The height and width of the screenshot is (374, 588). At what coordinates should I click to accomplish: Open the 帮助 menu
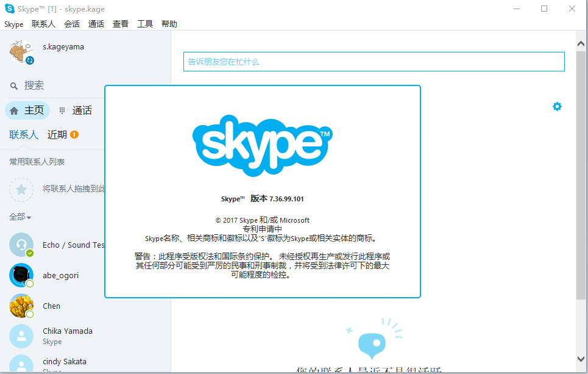point(169,24)
